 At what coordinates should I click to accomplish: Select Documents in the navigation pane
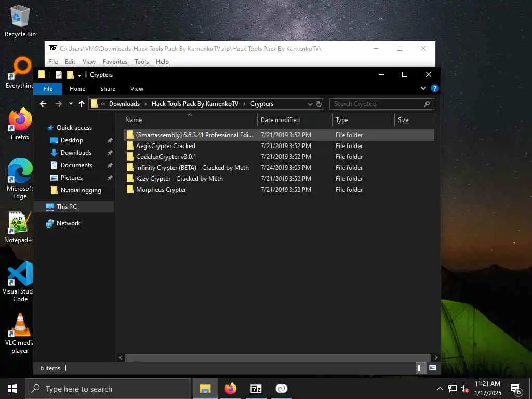[x=76, y=165]
